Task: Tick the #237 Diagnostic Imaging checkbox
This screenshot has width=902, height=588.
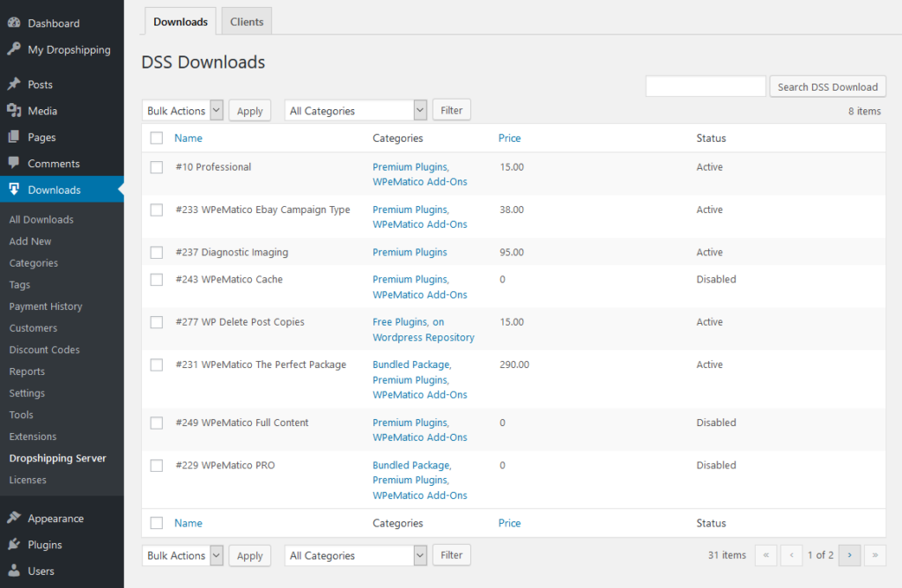Action: click(x=157, y=253)
